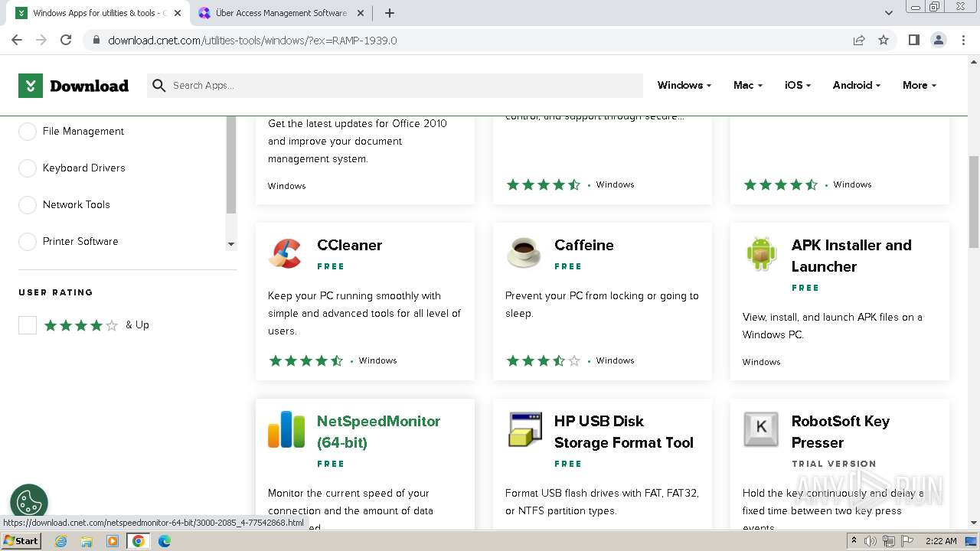980x551 pixels.
Task: Expand the iOS menu dropdown
Action: [798, 86]
